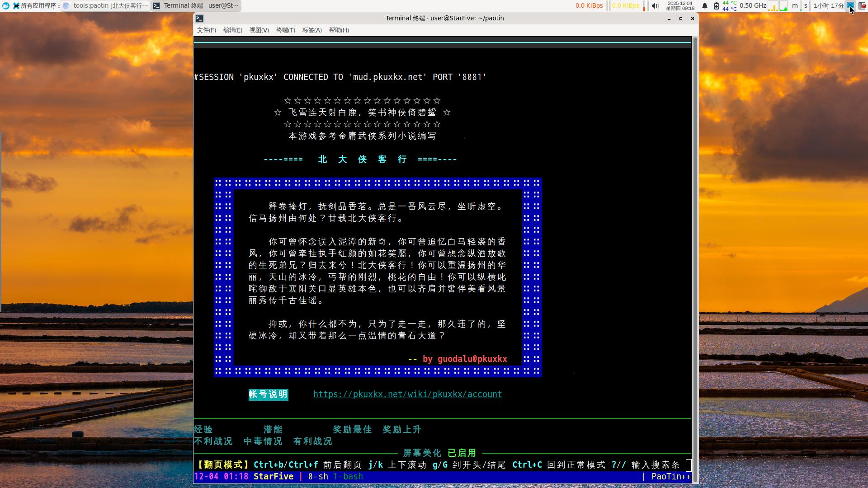Image resolution: width=868 pixels, height=488 pixels.
Task: Select the Terminal 终端 taskbar window button
Action: [x=196, y=6]
